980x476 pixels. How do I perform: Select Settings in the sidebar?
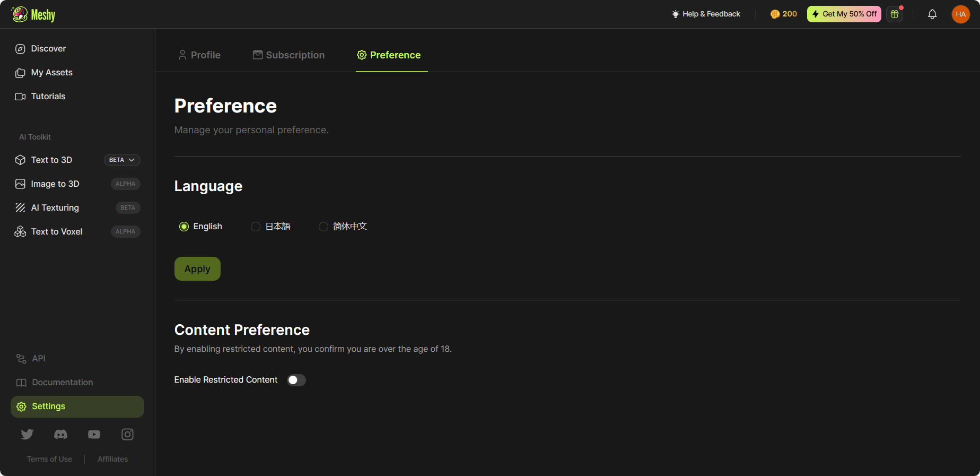(x=77, y=406)
